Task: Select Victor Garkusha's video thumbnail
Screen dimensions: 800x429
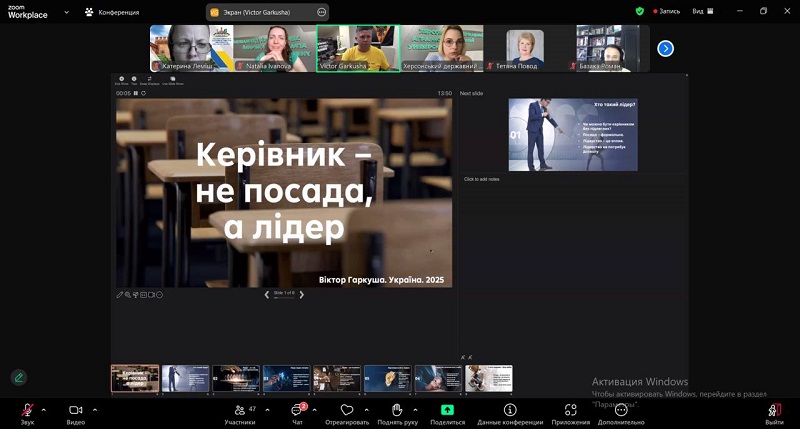Action: tap(357, 47)
